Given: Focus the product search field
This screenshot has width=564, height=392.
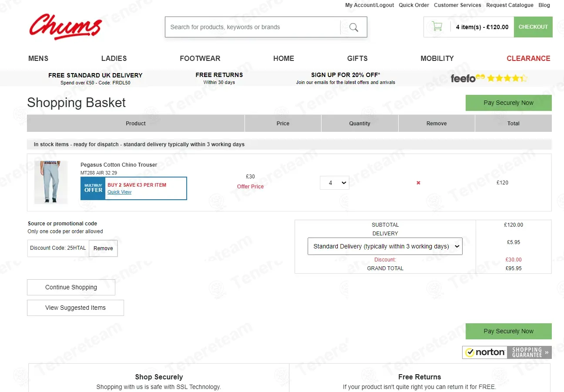Looking at the screenshot, I should (252, 27).
